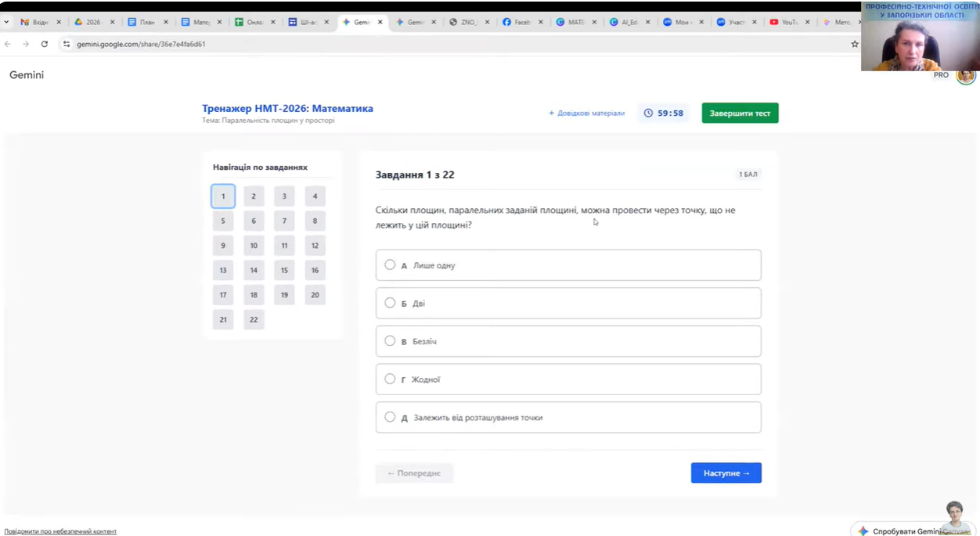This screenshot has height=536, width=980.
Task: Click 'Повідомити про небезпечний контент' link
Action: click(60, 531)
